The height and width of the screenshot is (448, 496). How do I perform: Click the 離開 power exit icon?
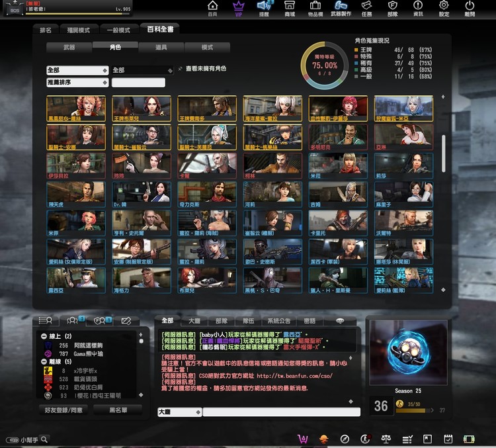coord(470,8)
